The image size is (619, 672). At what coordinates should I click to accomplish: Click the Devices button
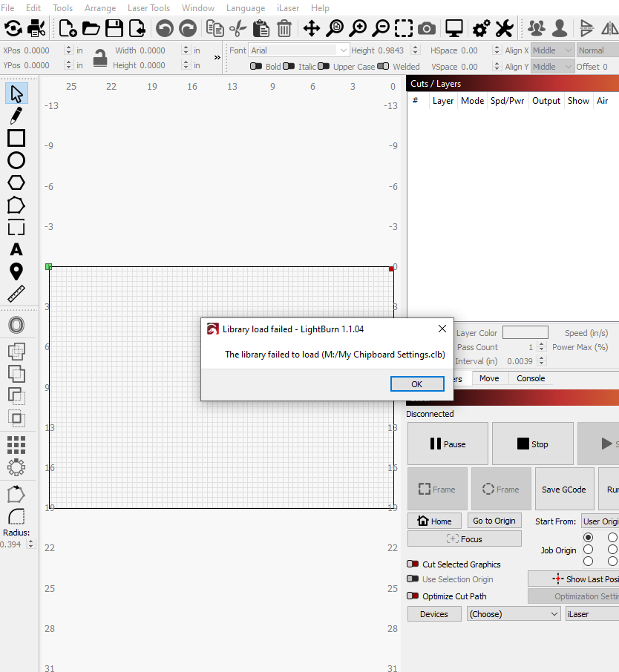click(x=434, y=613)
